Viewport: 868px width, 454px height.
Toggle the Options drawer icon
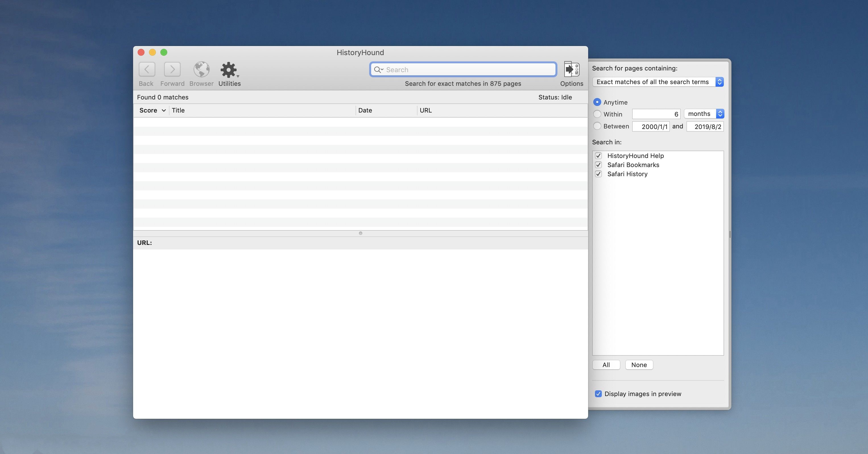click(572, 69)
